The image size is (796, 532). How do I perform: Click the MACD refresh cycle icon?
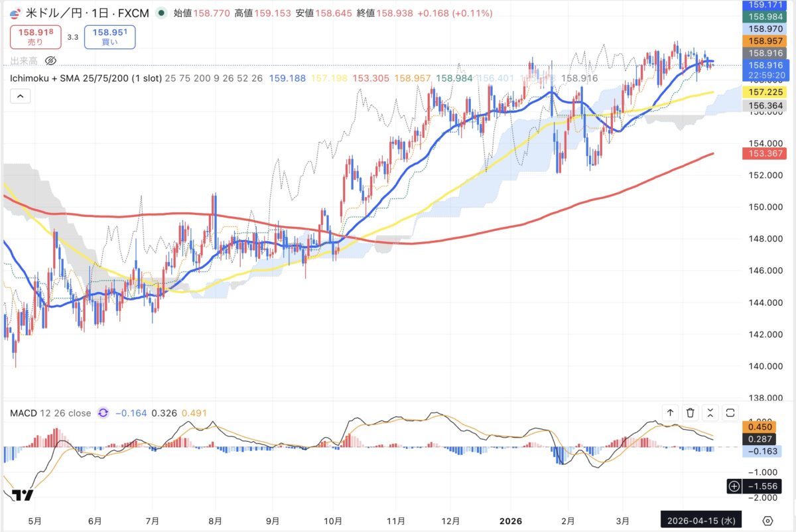point(103,413)
